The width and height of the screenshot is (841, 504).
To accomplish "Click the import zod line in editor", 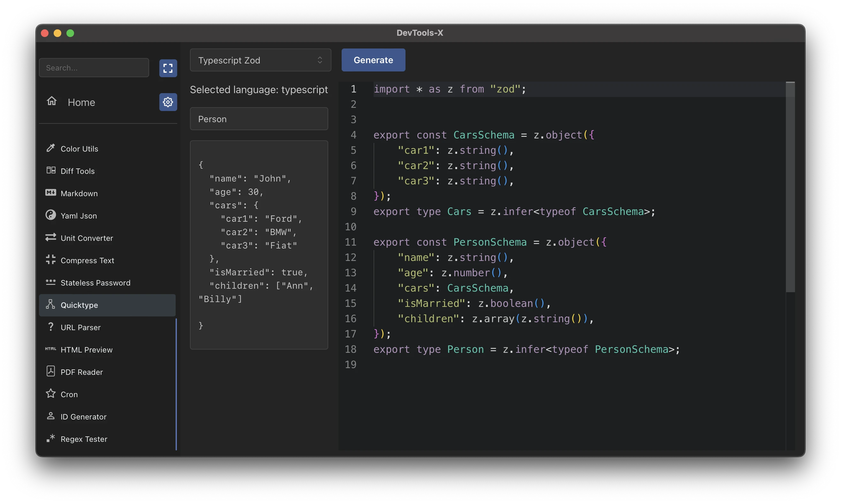I will tap(450, 89).
